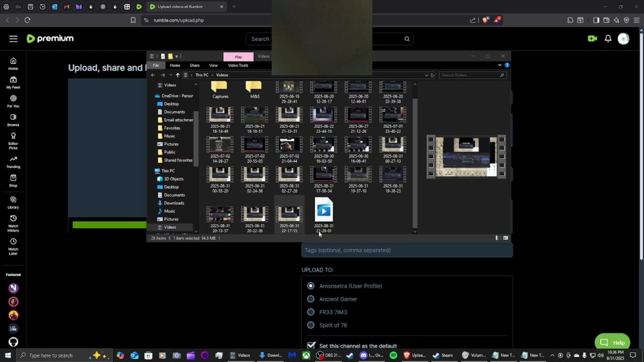Open the Home ribbon tab

(175, 65)
